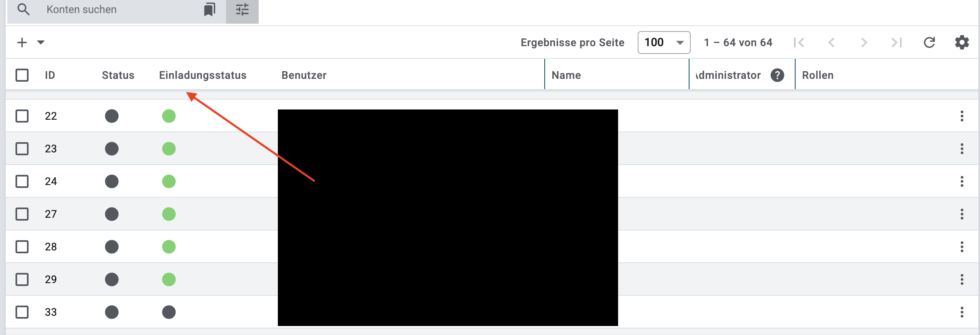Image resolution: width=980 pixels, height=335 pixels.
Task: Go to the next page
Action: pos(864,42)
